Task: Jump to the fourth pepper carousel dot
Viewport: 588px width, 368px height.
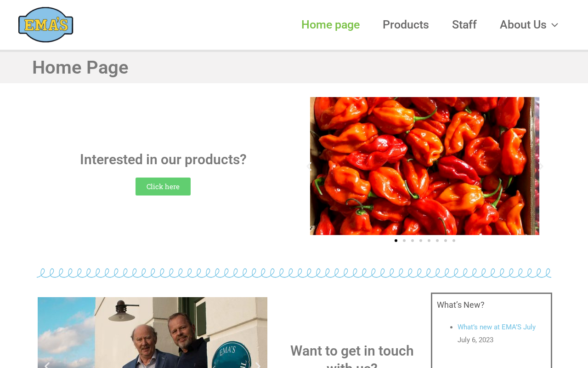Action: 421,241
